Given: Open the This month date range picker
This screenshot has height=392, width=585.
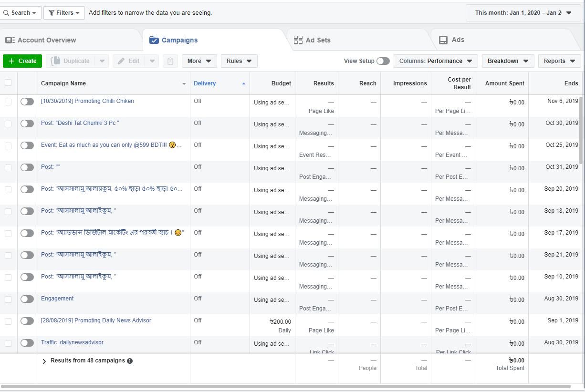Looking at the screenshot, I should point(523,13).
